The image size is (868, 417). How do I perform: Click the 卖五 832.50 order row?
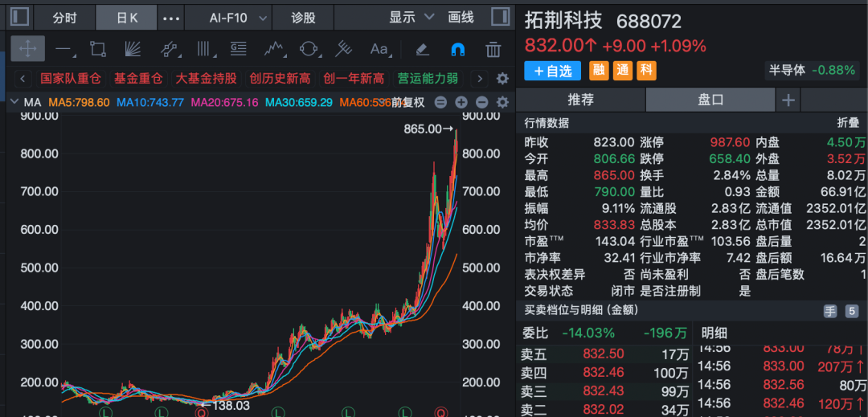click(x=604, y=354)
